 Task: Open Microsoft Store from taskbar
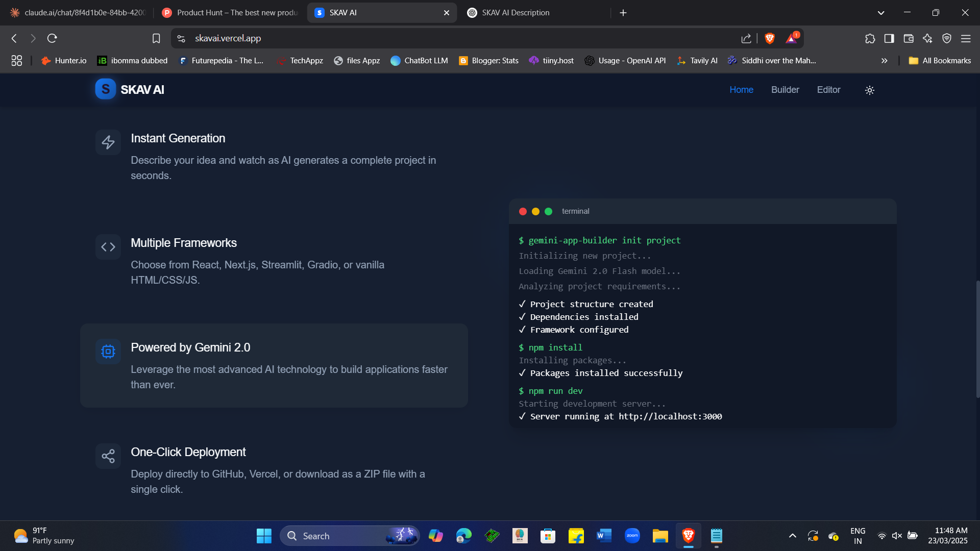pos(548,536)
